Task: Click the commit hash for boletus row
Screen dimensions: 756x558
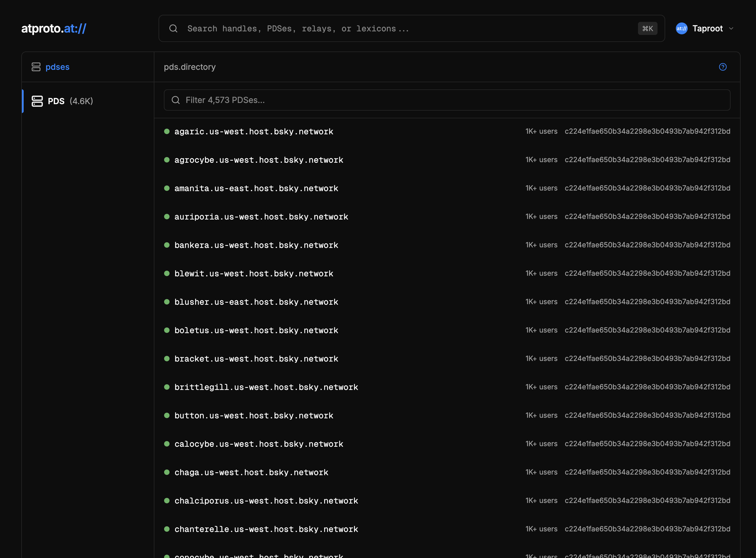Action: [647, 330]
